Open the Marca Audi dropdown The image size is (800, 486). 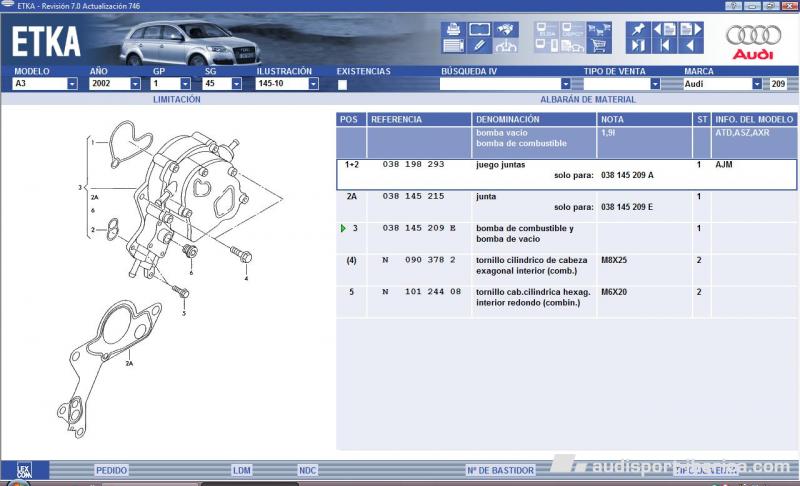click(x=757, y=84)
